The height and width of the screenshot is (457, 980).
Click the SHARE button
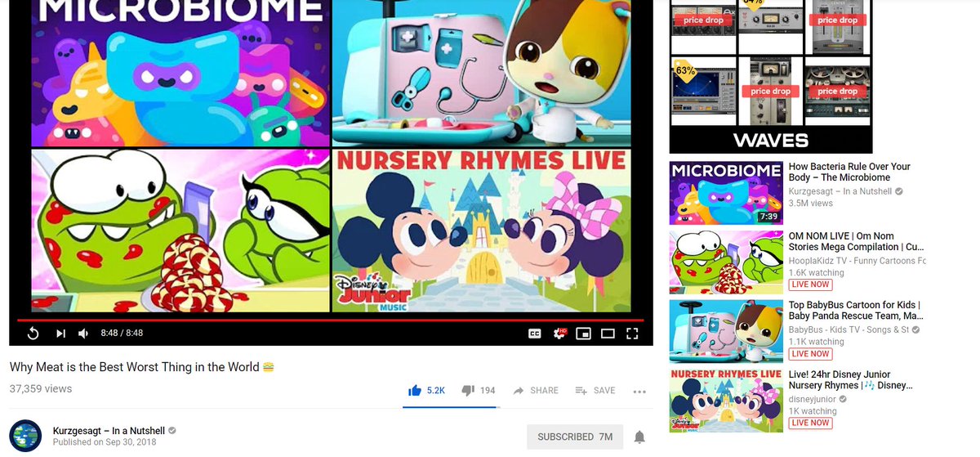pyautogui.click(x=536, y=391)
